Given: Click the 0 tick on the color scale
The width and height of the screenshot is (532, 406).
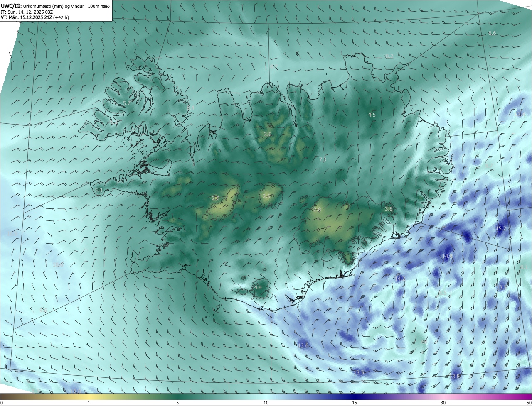Looking at the screenshot, I should coord(2,403).
